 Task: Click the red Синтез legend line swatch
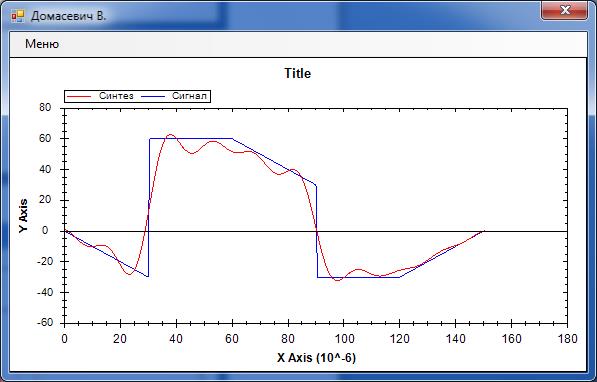click(79, 96)
